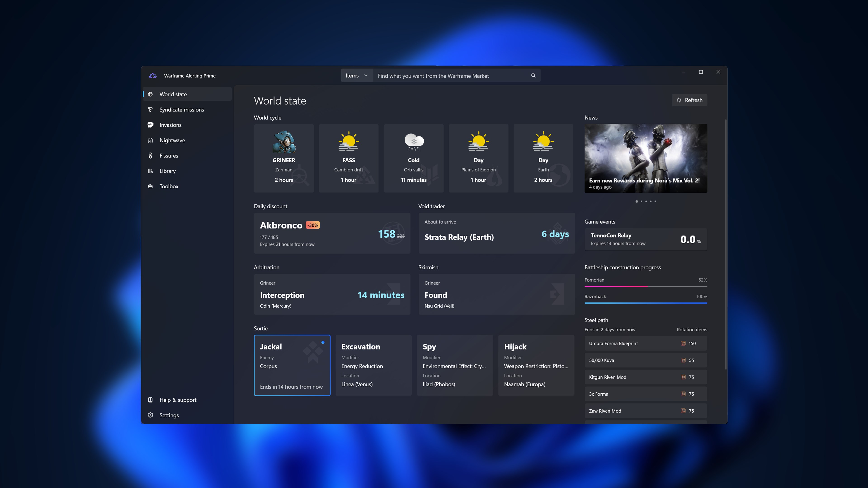Click the search magnifier icon
868x488 pixels.
click(533, 75)
